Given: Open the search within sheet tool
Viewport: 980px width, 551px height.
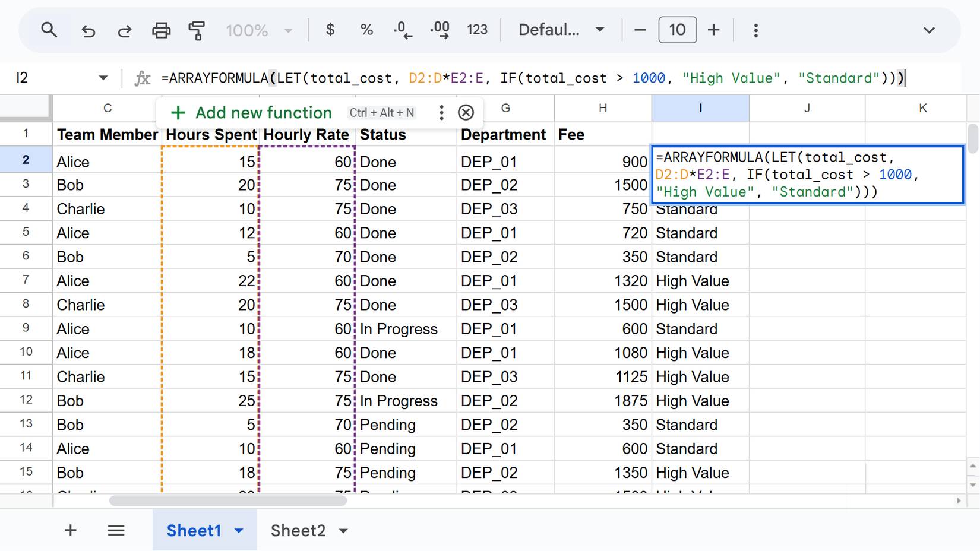Looking at the screenshot, I should (x=49, y=30).
